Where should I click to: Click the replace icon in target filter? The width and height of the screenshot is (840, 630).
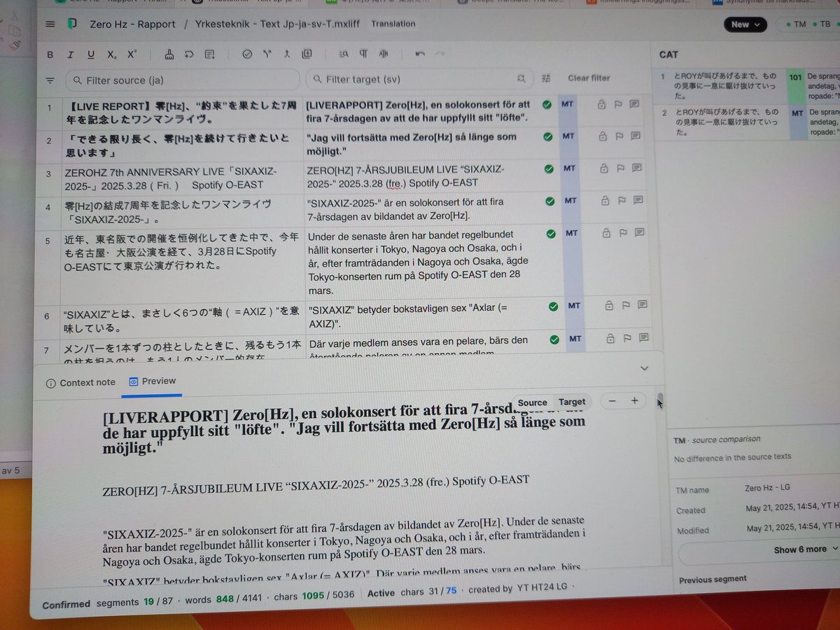[x=521, y=78]
